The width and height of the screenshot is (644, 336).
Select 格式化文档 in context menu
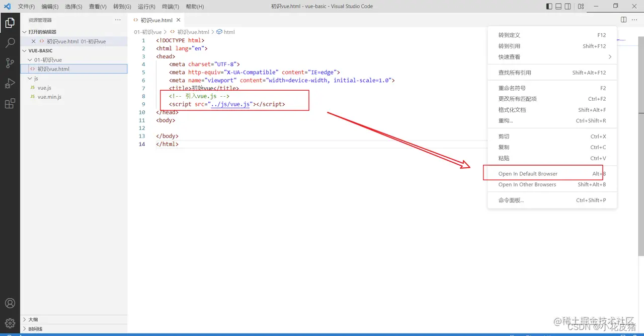(x=552, y=110)
